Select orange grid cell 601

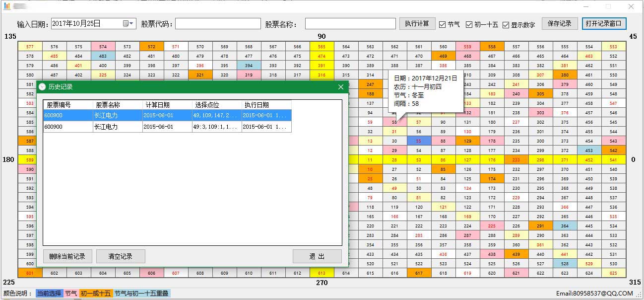(x=30, y=273)
